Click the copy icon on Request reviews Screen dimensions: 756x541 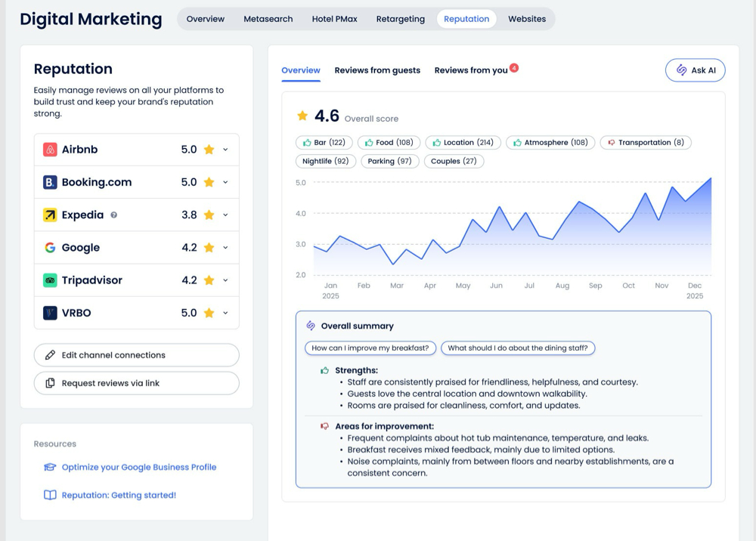point(50,383)
